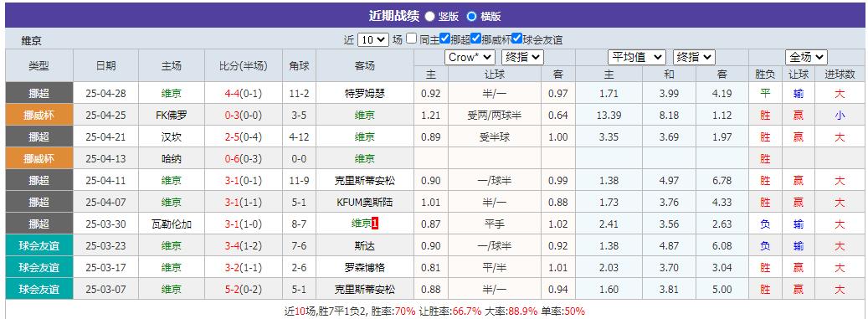Open the Crow* bookmaker dropdown

(x=470, y=57)
